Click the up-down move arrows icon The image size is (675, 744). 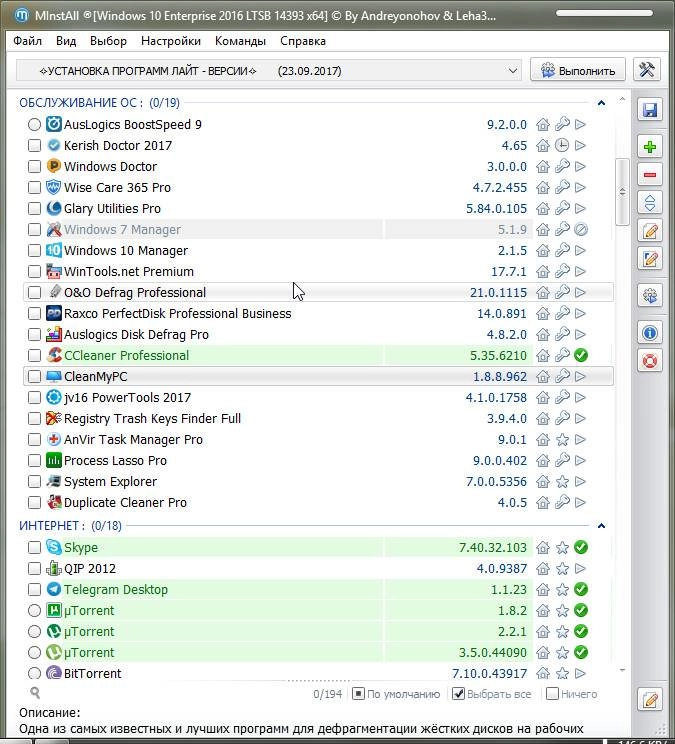(649, 203)
